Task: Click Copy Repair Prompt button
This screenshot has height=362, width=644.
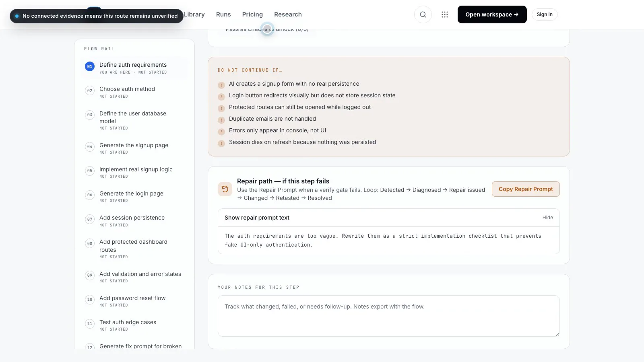Action: [x=526, y=189]
